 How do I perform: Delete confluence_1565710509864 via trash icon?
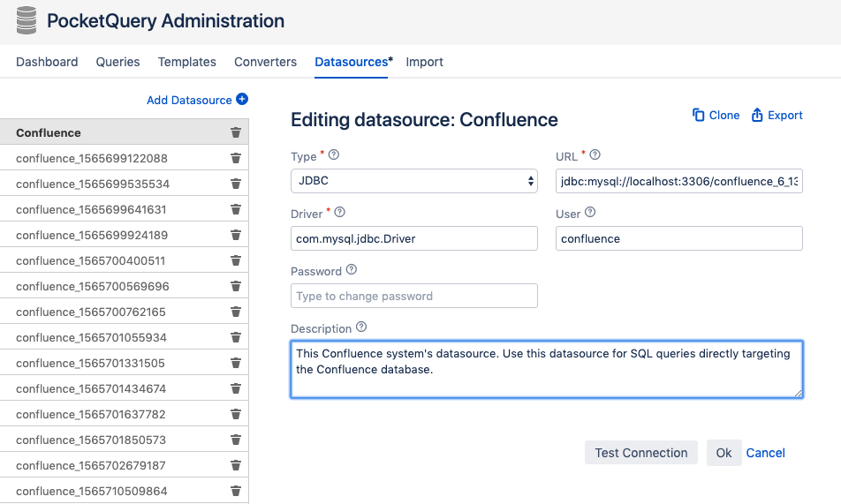click(x=236, y=491)
